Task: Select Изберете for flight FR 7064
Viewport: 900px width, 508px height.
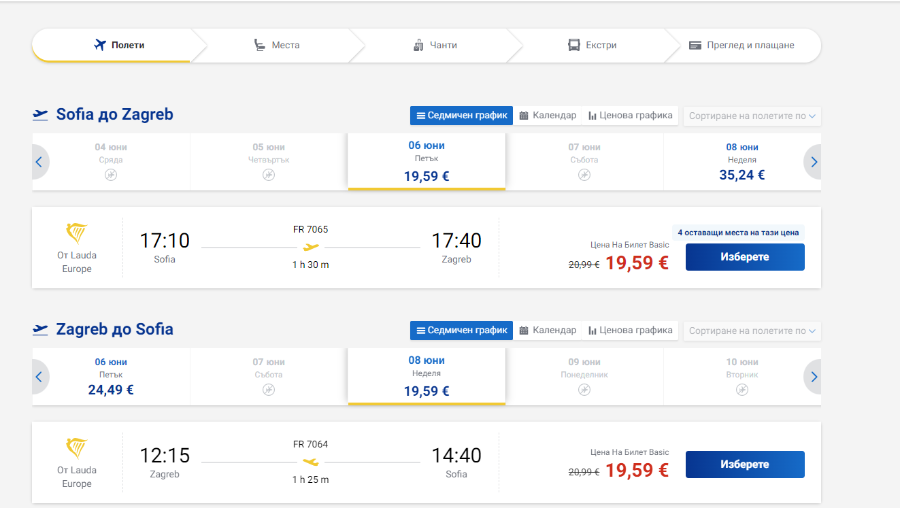Action: (x=745, y=464)
